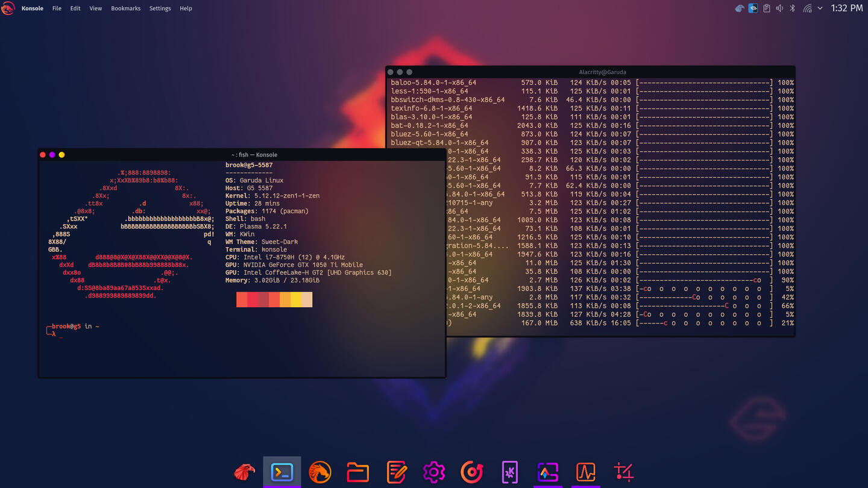Click the 'Host: G5 5587' line
Viewport: 868px width, 488px height.
[x=249, y=188]
